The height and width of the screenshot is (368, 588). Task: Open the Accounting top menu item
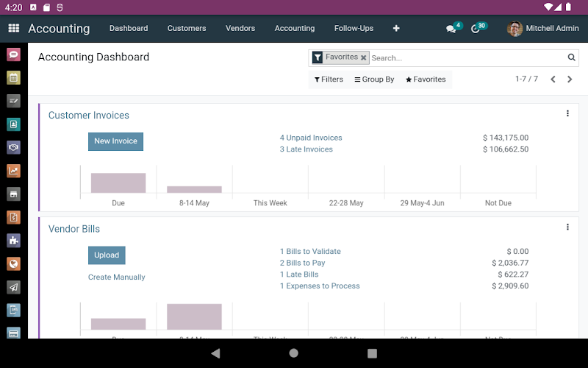(x=295, y=28)
